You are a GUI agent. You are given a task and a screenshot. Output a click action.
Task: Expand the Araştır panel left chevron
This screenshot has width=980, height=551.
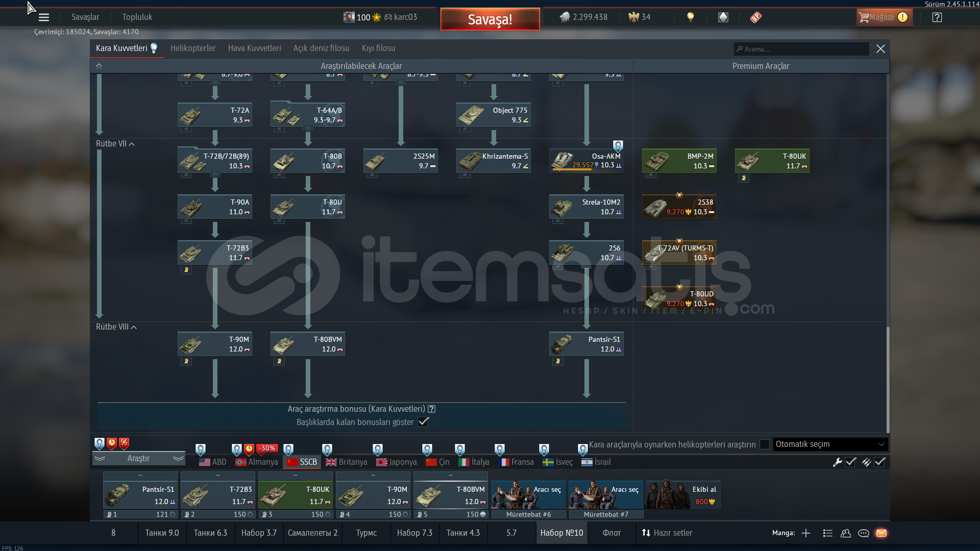tap(100, 459)
